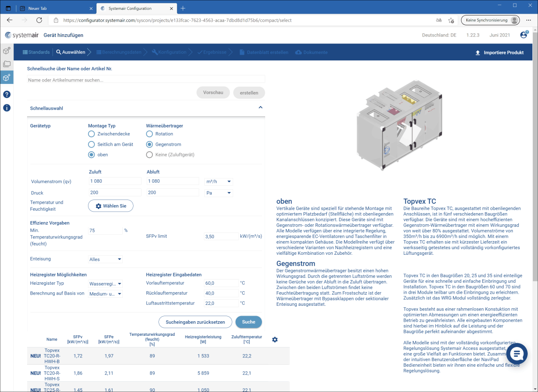Screen dimensions: 538x392
Task: Click the erstellen button
Action: coord(249,93)
